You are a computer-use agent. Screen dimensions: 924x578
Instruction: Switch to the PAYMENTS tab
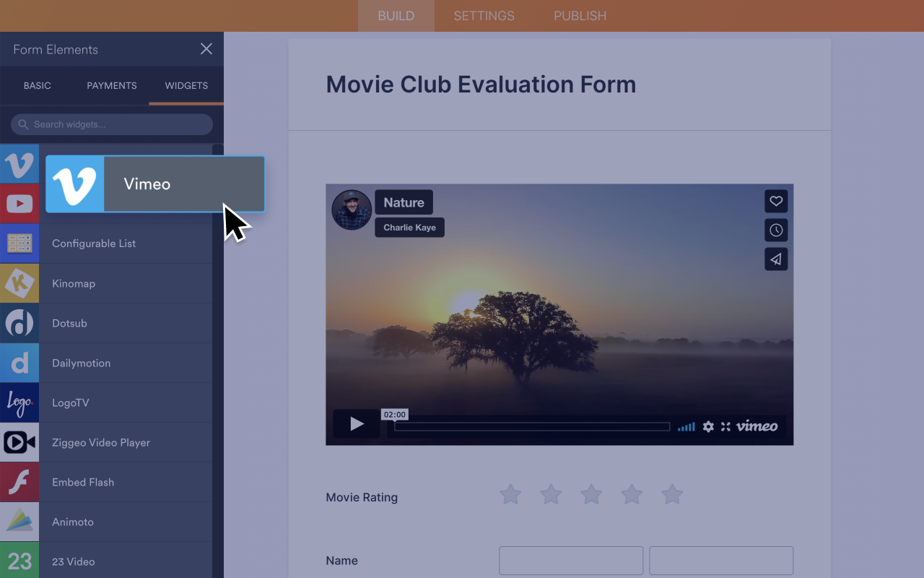pos(111,85)
